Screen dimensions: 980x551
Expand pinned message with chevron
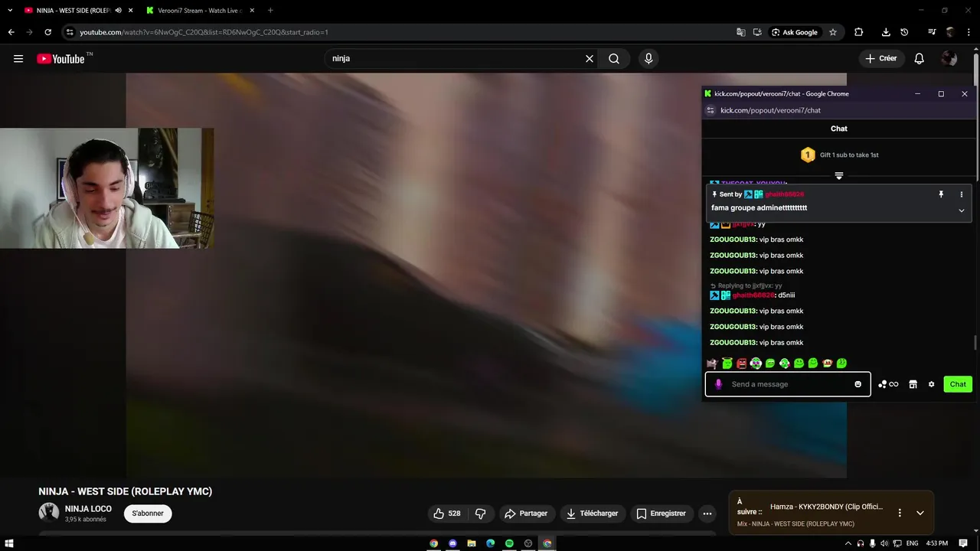click(x=962, y=210)
